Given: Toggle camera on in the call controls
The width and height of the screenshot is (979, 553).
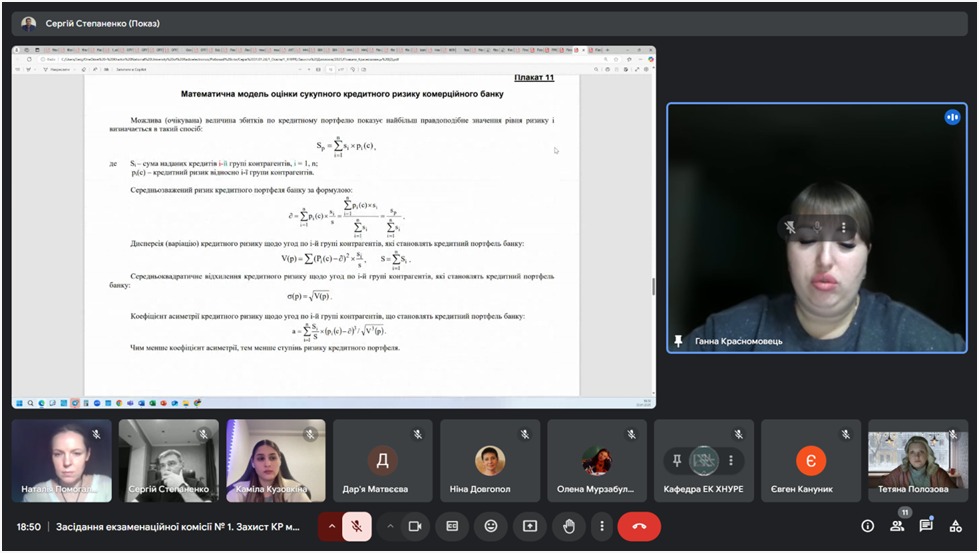Looking at the screenshot, I should (415, 526).
